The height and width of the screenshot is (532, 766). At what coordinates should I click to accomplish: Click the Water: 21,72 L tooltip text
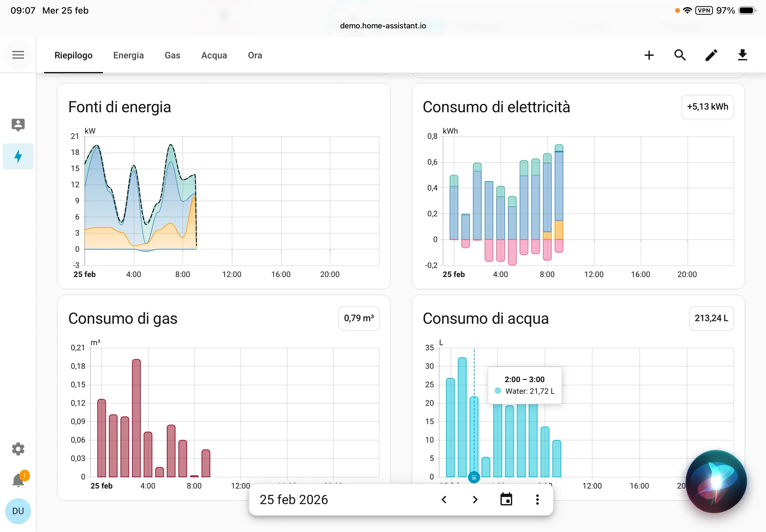(x=530, y=391)
